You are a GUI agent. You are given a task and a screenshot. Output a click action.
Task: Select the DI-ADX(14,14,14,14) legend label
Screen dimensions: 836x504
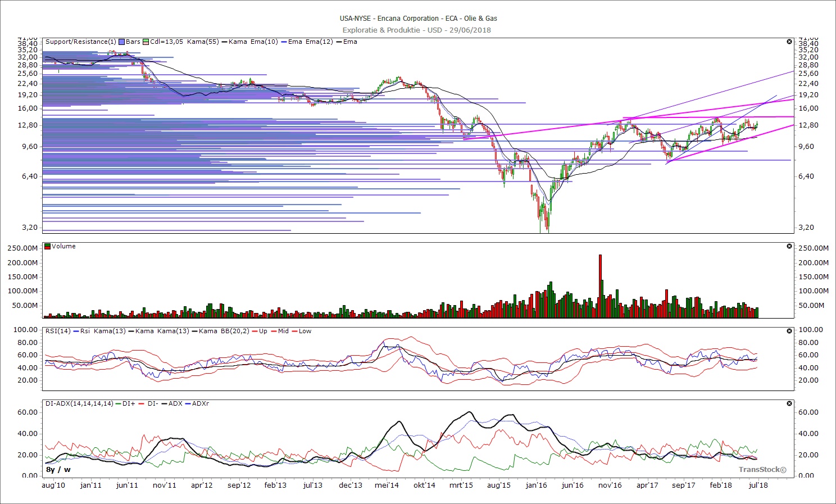[x=79, y=403]
